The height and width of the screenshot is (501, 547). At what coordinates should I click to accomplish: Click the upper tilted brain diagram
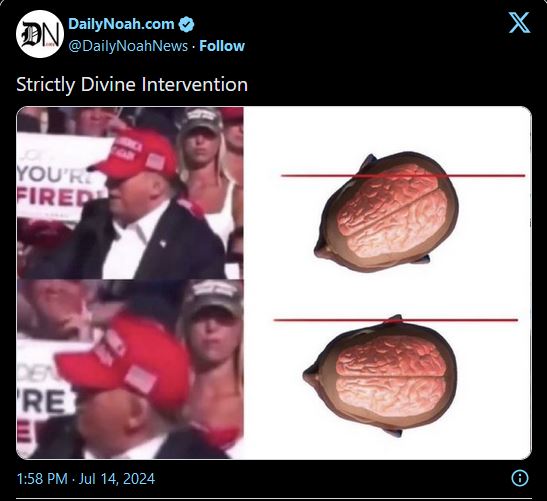pos(386,211)
